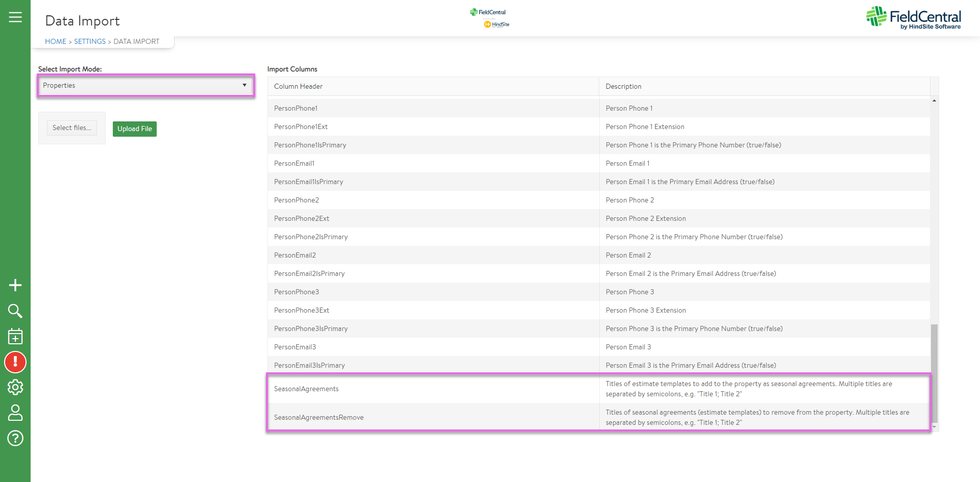Click the table scrollbar down arrow

[x=934, y=427]
